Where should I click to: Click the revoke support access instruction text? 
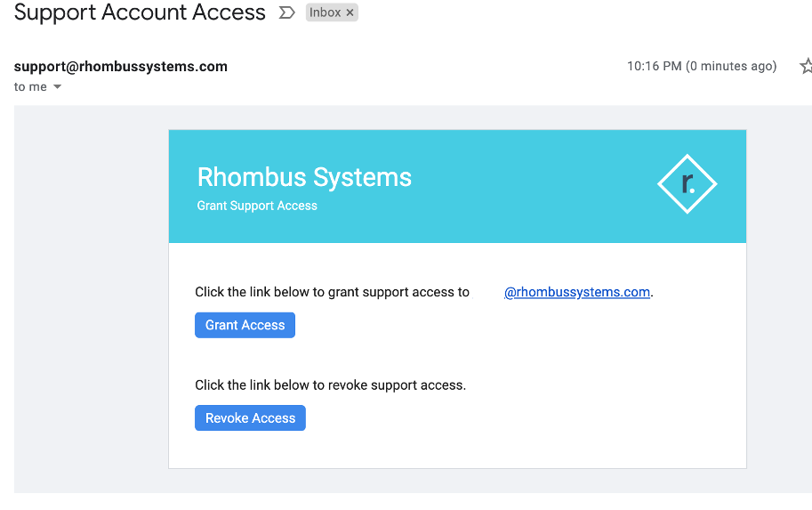[330, 385]
